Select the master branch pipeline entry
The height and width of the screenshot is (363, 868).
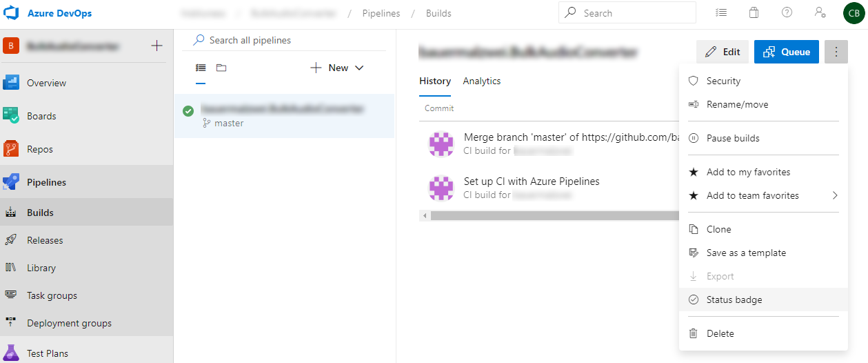[x=284, y=116]
